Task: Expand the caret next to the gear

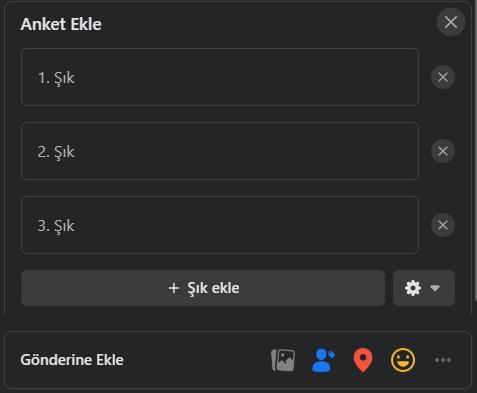Action: (x=435, y=288)
